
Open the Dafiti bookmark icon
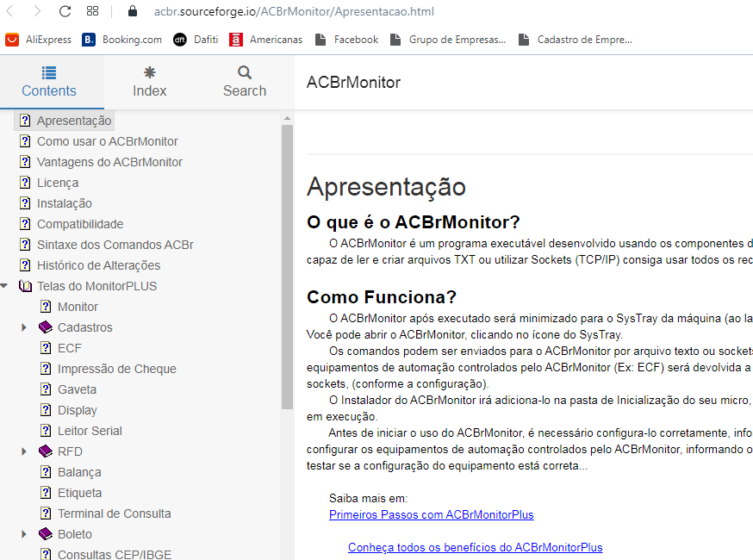point(180,40)
